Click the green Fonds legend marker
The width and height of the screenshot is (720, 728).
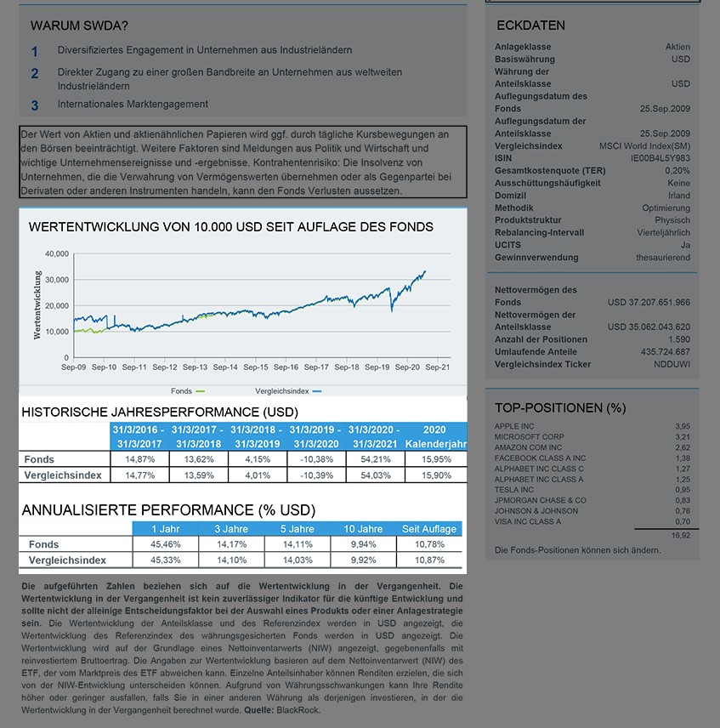[201, 391]
